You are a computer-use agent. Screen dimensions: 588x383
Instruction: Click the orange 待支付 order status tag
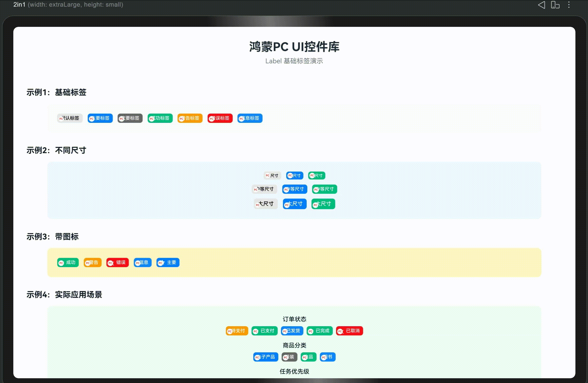[x=236, y=331]
